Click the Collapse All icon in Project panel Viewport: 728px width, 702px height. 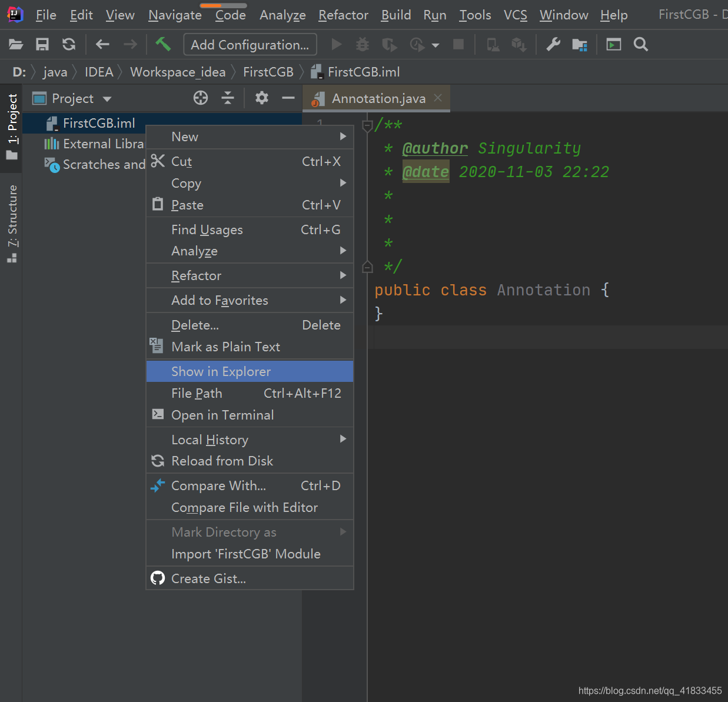228,98
